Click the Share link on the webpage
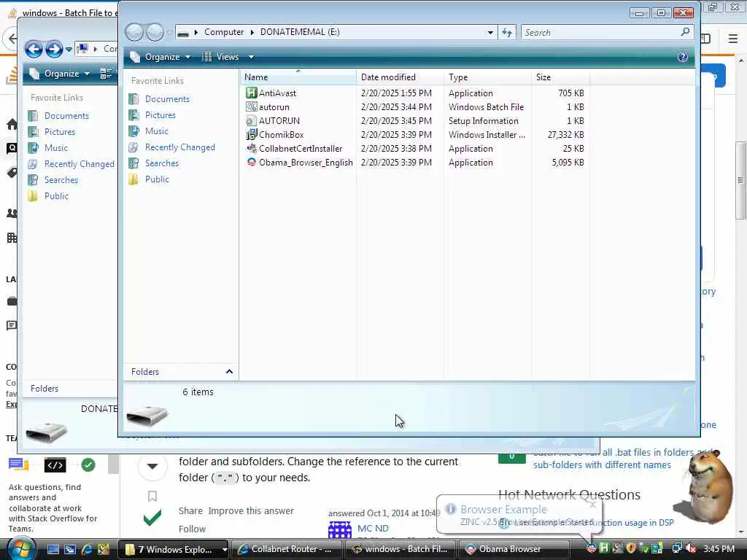 pyautogui.click(x=190, y=511)
